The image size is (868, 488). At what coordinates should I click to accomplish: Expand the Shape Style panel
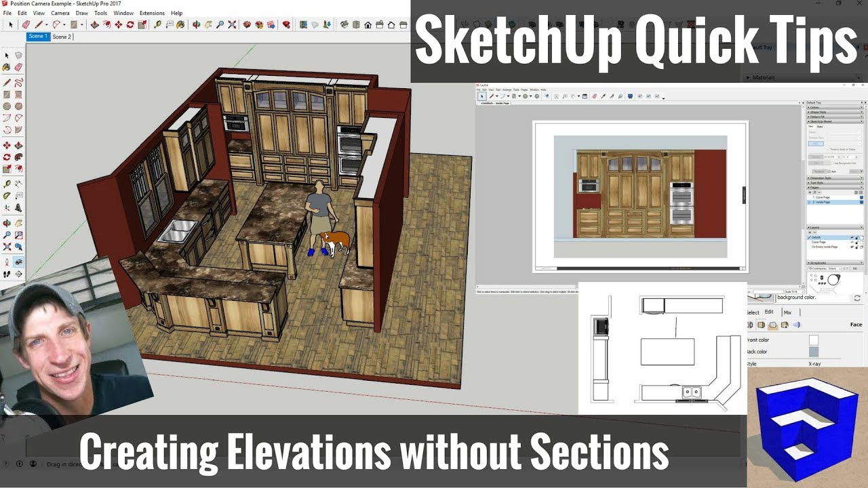(x=835, y=112)
